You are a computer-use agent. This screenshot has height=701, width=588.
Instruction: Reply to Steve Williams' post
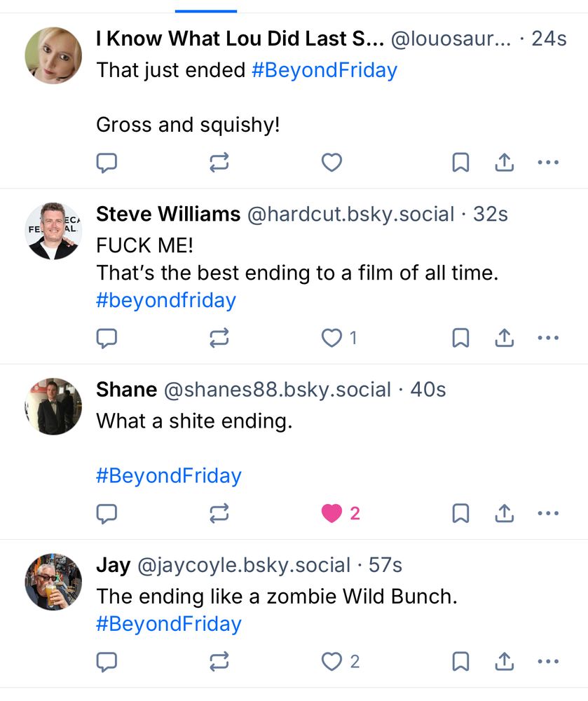click(106, 339)
